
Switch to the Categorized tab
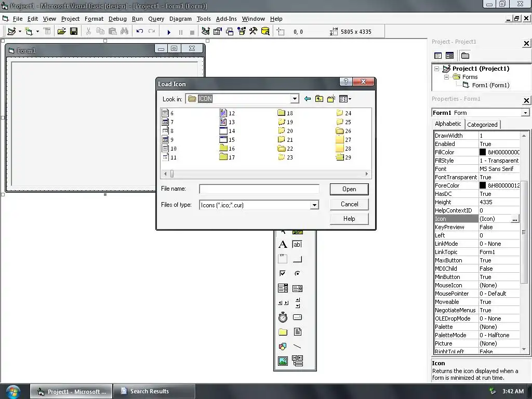[482, 125]
